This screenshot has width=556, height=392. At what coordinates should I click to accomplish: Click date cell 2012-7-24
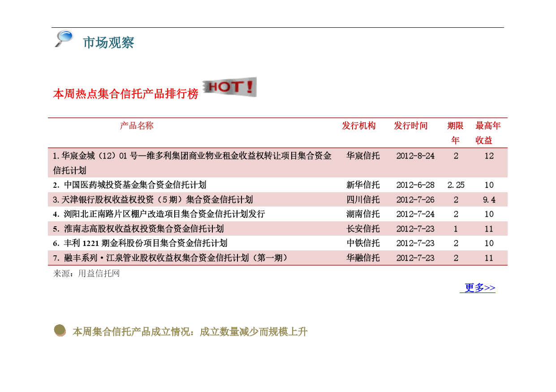(x=415, y=214)
